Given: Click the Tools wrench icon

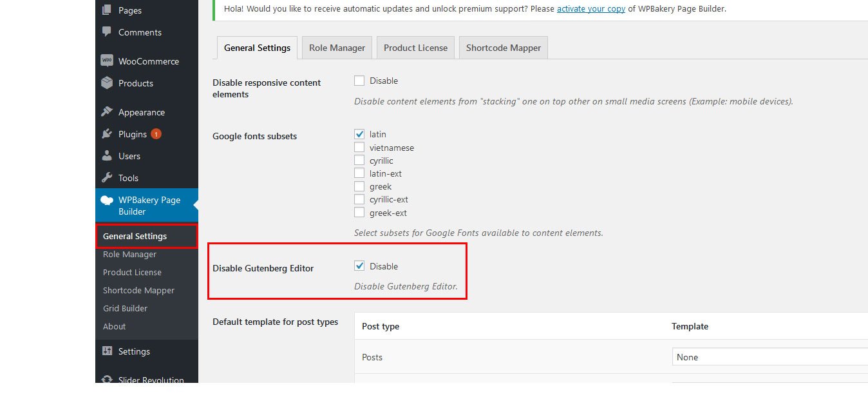Looking at the screenshot, I should pos(107,178).
